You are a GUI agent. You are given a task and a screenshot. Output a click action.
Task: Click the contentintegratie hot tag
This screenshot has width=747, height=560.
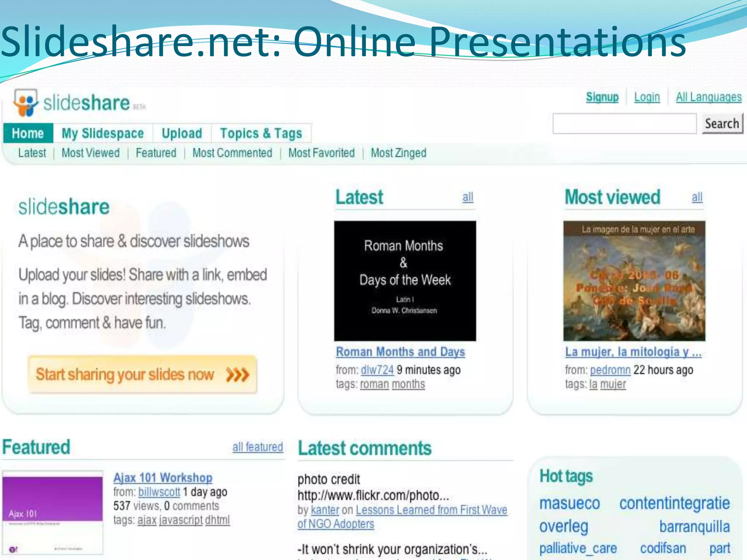(675, 503)
